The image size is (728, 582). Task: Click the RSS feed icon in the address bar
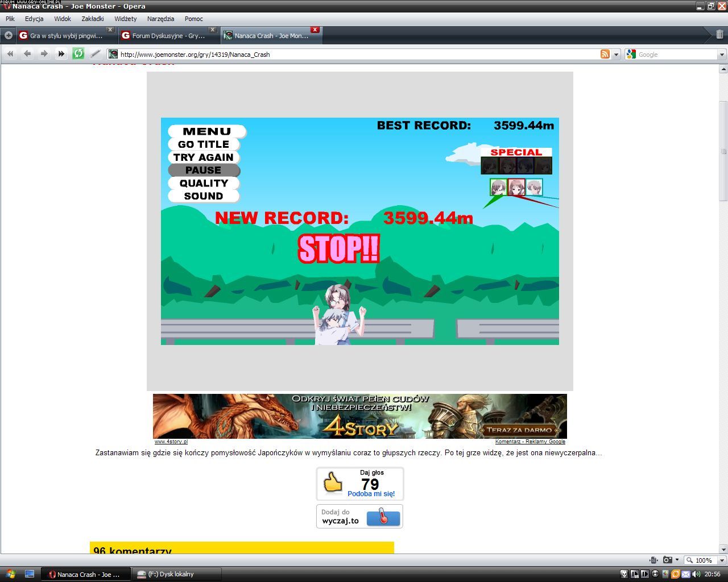click(x=605, y=54)
